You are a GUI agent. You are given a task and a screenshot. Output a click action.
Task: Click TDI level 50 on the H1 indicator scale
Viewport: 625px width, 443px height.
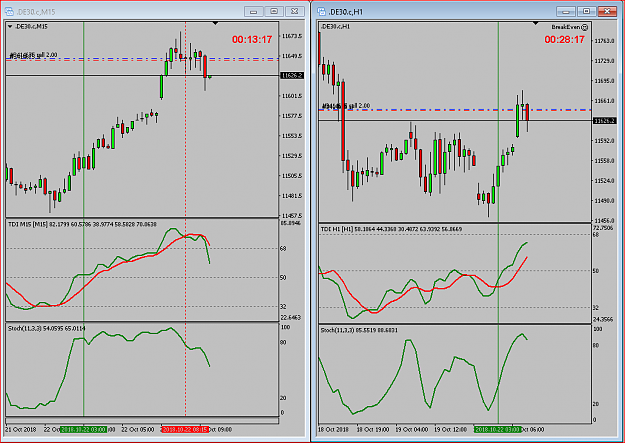coord(596,271)
